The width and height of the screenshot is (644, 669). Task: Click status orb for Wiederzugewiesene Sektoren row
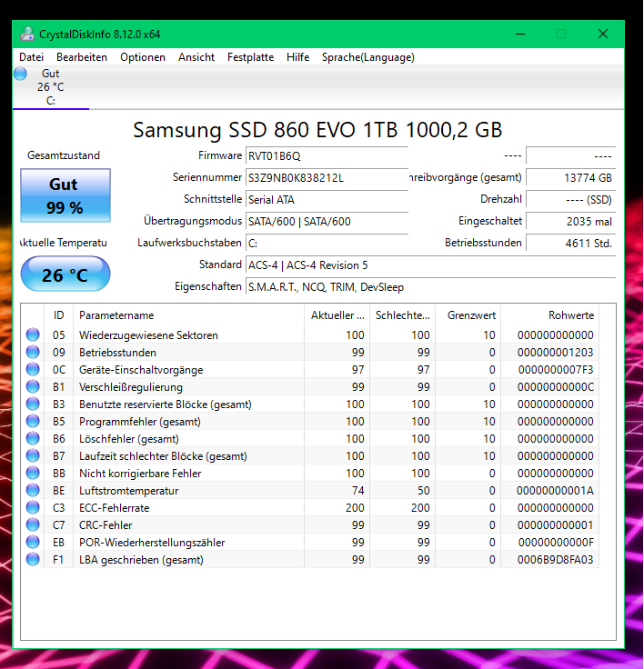[x=33, y=334]
